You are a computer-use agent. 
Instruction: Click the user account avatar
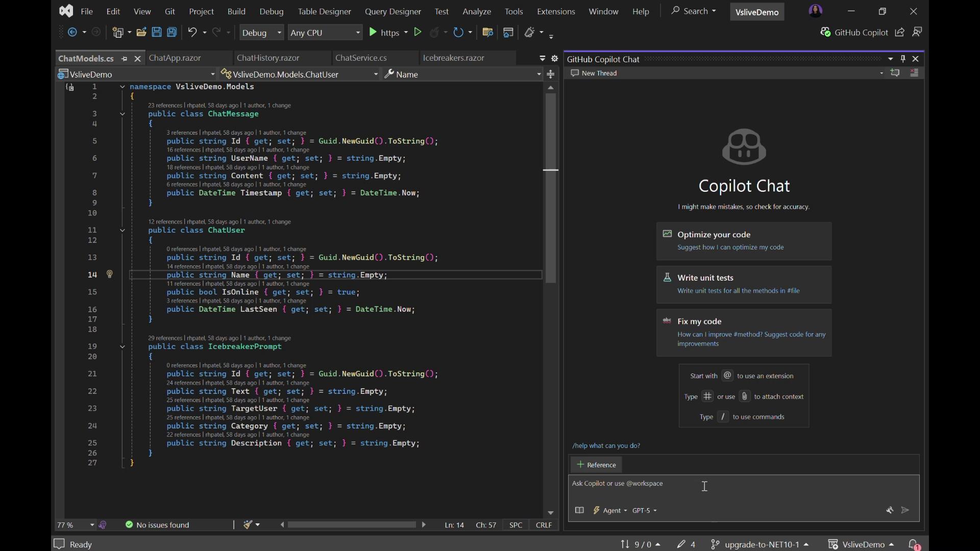816,11
